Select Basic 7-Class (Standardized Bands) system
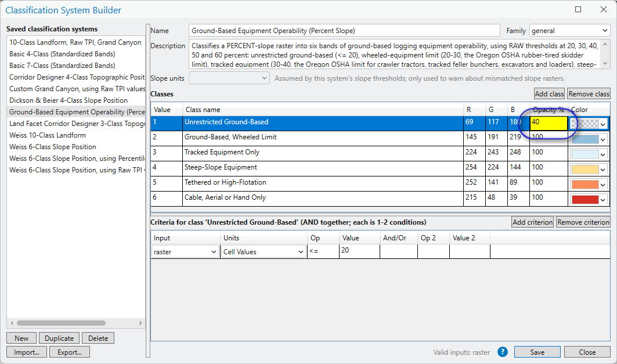 coord(62,66)
